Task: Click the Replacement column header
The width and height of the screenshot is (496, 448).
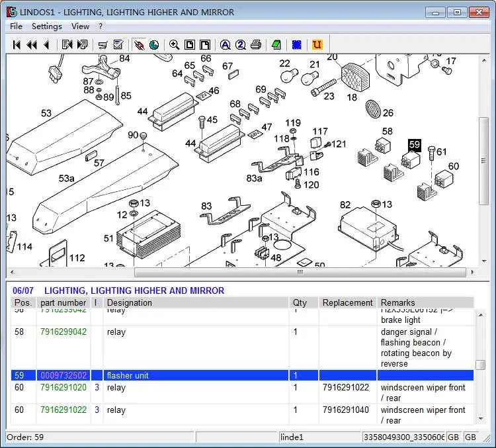Action: pos(348,302)
